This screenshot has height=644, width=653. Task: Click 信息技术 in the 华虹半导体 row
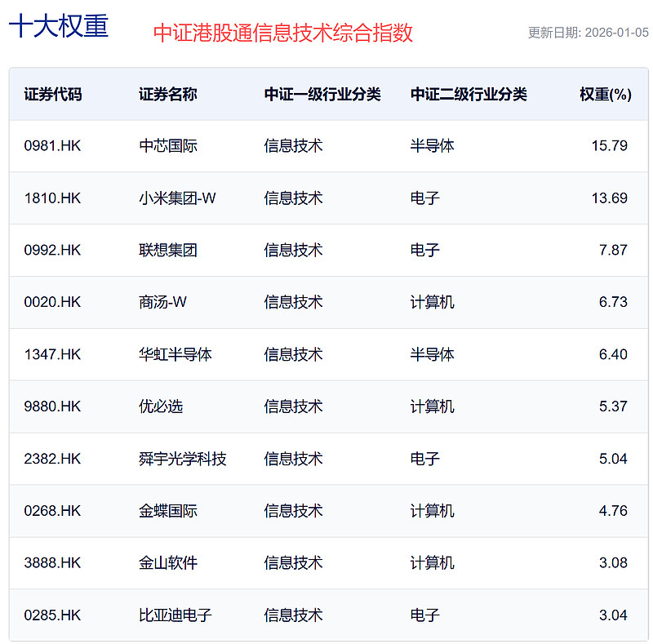click(x=293, y=354)
